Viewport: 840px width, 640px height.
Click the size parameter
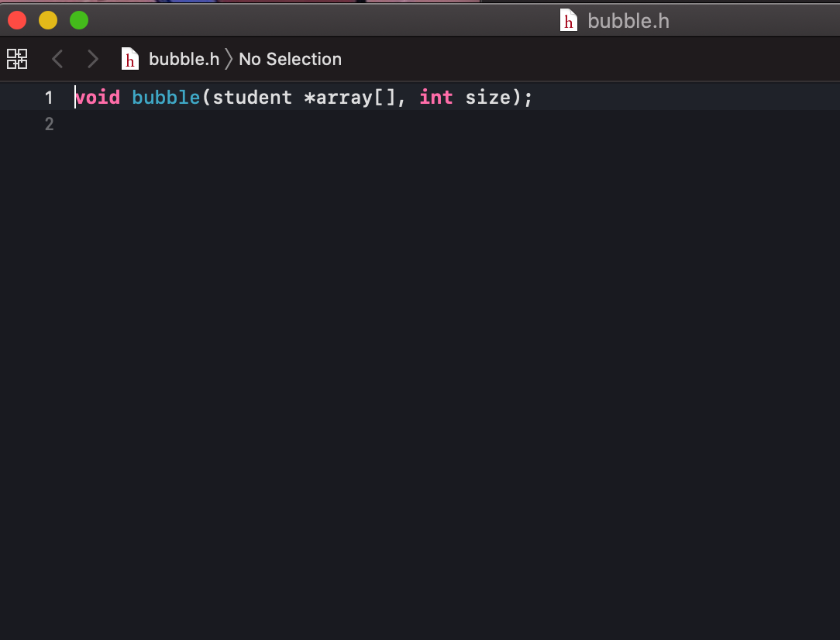[487, 98]
